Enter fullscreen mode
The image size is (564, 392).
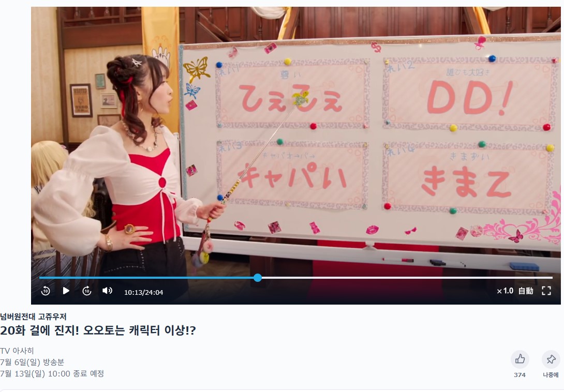[x=546, y=291]
